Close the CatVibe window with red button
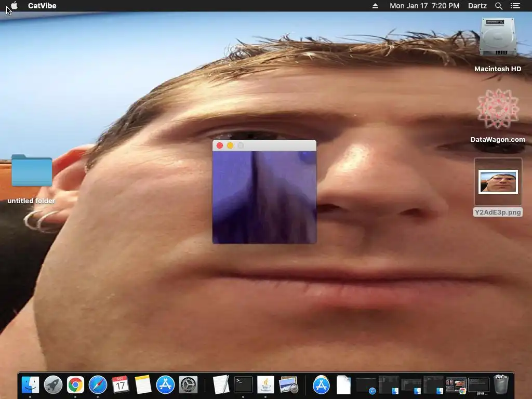The image size is (532, 399). [220, 145]
